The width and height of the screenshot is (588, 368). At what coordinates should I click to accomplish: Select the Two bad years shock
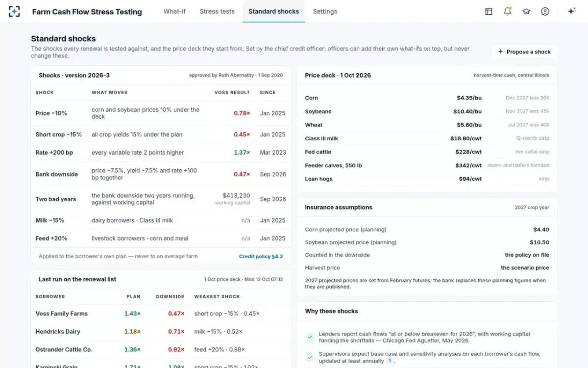[x=161, y=199]
